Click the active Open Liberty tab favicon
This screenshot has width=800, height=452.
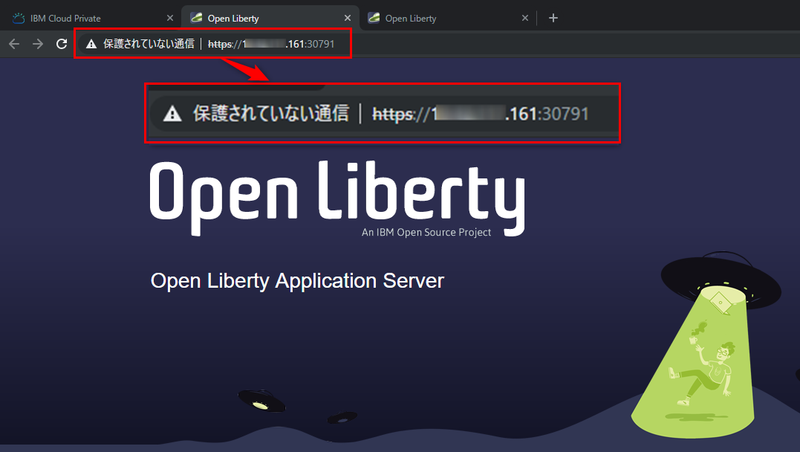pos(196,18)
